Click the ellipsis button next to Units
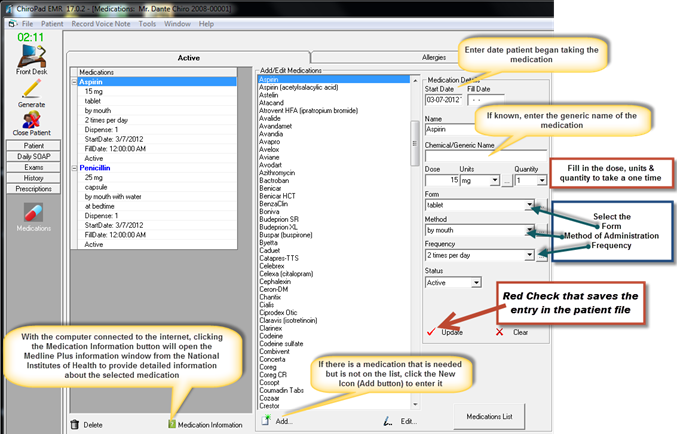The width and height of the screenshot is (677, 434). point(507,181)
